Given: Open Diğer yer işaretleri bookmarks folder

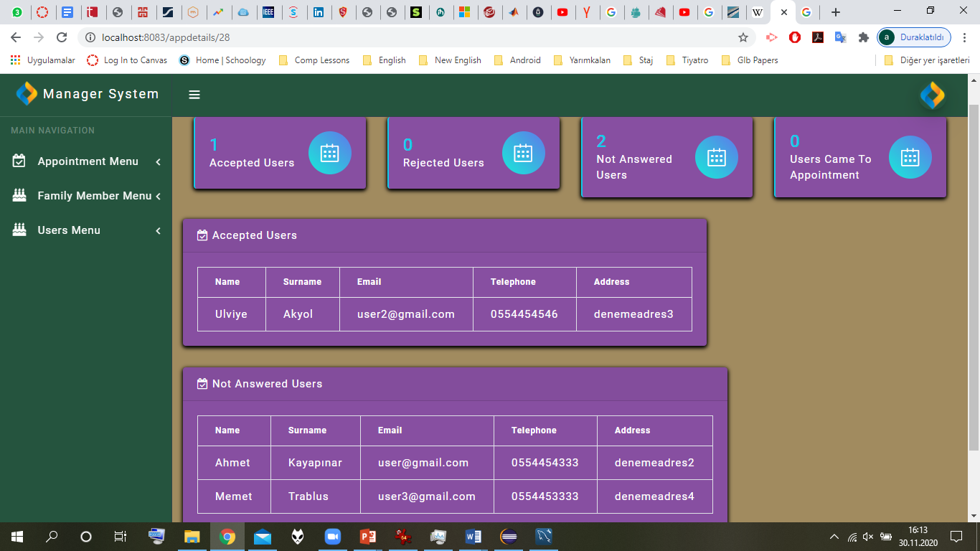Looking at the screenshot, I should coord(927,60).
